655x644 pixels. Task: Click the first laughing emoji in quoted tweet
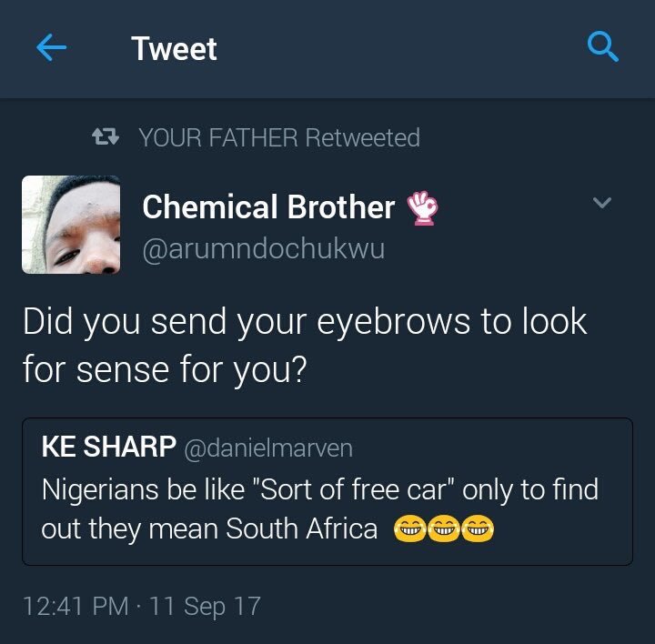410,529
